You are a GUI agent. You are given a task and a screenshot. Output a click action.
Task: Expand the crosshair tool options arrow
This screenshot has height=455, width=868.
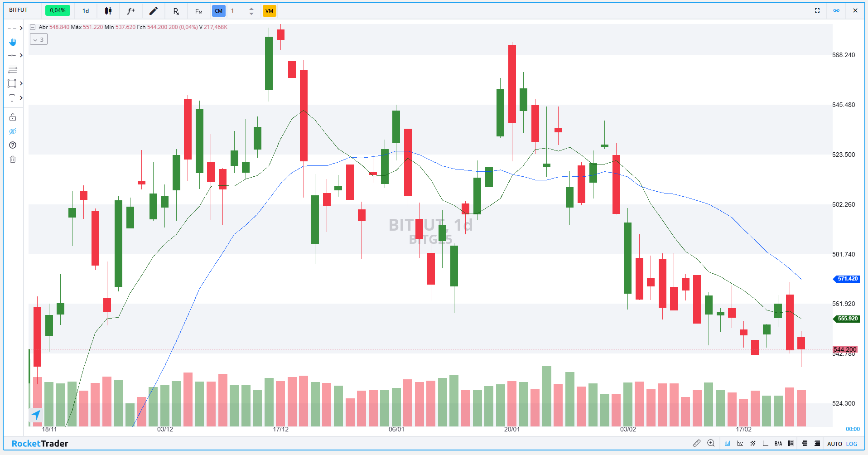tap(21, 28)
